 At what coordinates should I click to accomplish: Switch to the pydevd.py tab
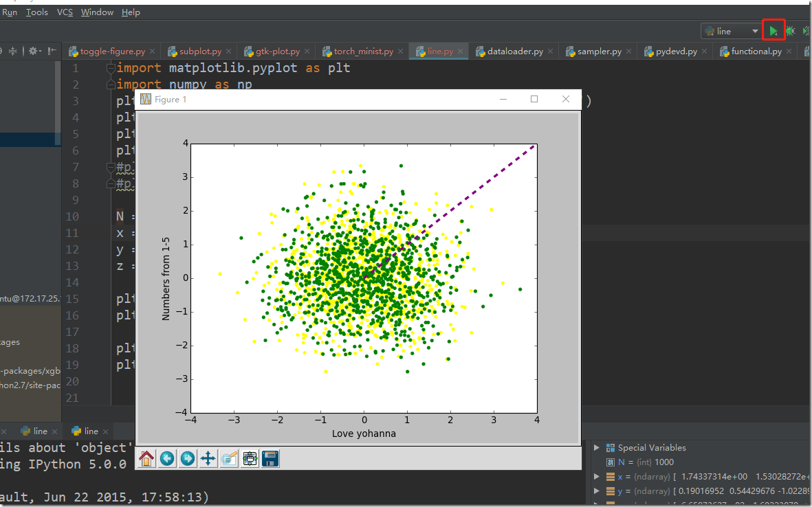pos(676,52)
